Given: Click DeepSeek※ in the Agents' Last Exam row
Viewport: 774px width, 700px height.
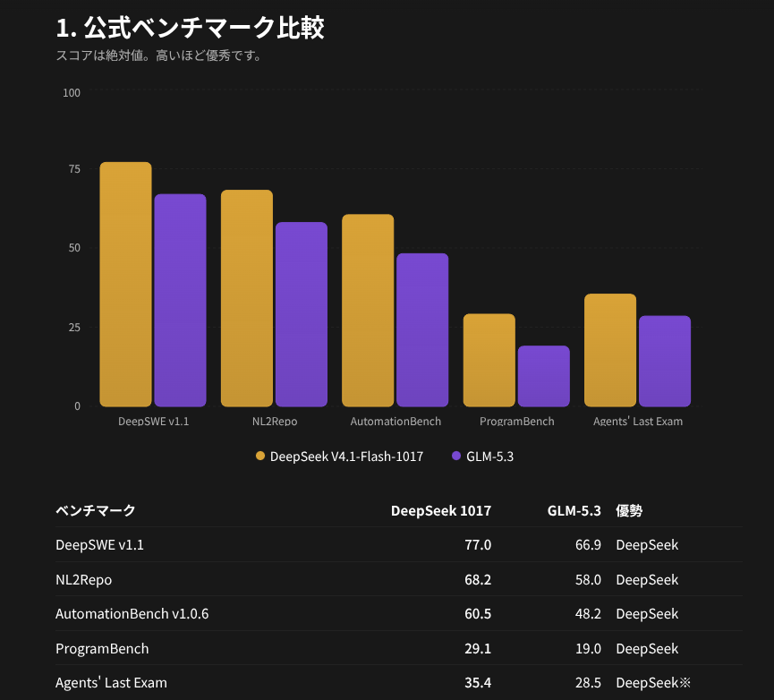Looking at the screenshot, I should tap(653, 682).
